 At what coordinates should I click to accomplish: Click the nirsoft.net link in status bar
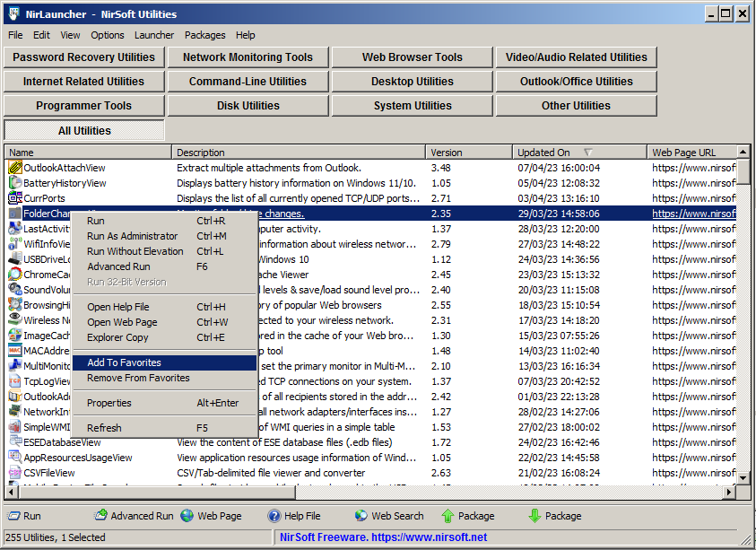[x=429, y=537]
